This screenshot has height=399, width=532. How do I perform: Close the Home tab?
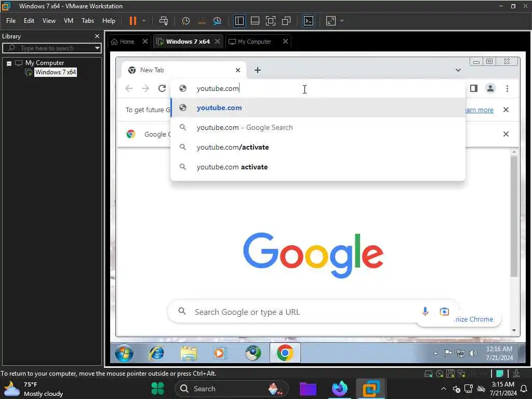click(145, 42)
